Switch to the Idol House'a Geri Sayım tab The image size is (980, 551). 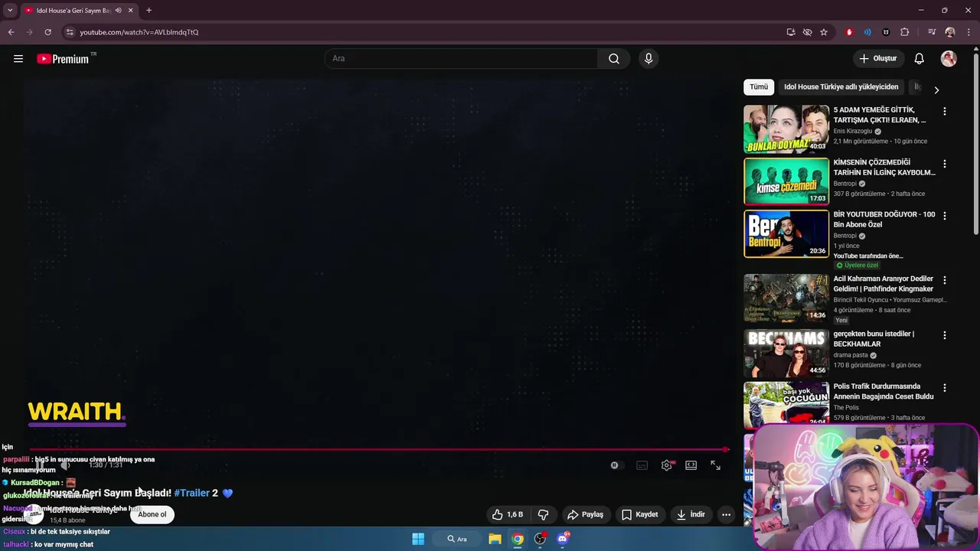(x=73, y=10)
